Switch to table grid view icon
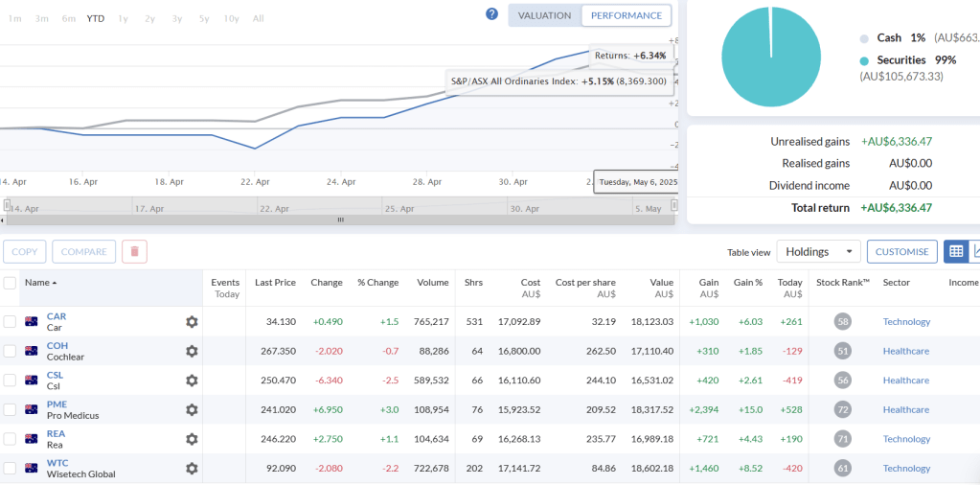980x485 pixels. [955, 251]
